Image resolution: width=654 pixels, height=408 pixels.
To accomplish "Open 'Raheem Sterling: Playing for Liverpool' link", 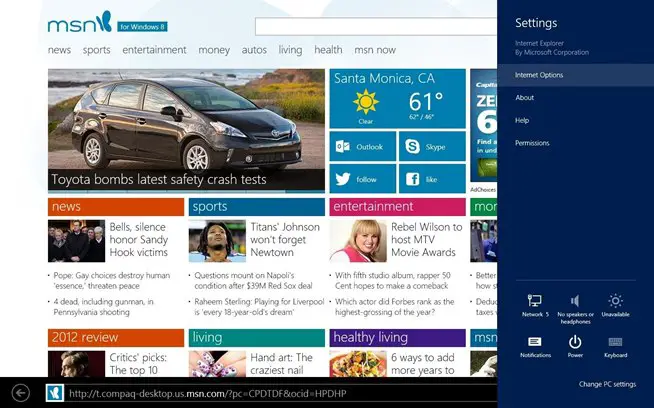I will click(259, 307).
